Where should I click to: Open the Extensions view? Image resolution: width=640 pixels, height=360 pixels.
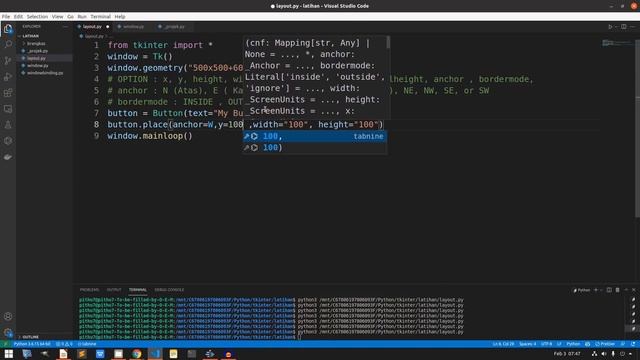point(8,93)
